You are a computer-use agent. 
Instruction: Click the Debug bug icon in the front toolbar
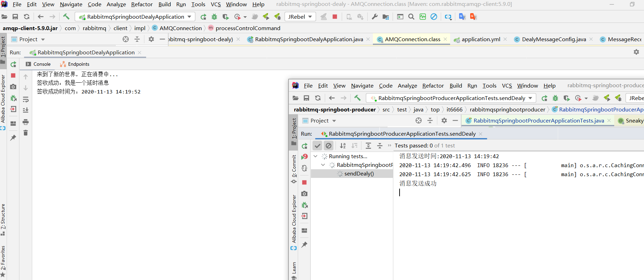click(x=555, y=98)
